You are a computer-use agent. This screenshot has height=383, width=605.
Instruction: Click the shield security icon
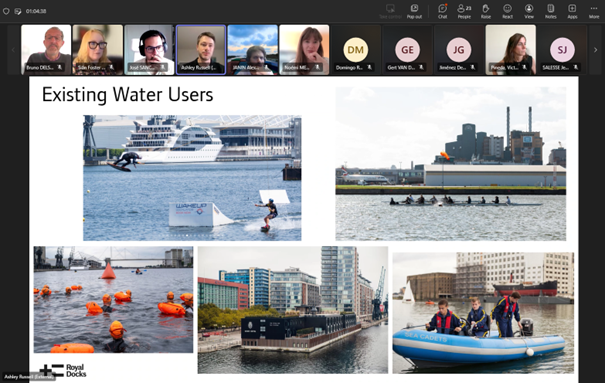coord(6,11)
